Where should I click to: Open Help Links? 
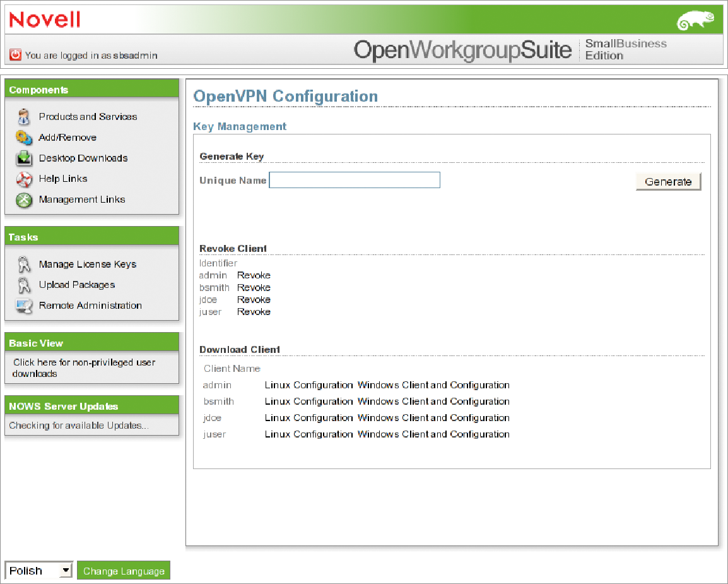point(63,179)
